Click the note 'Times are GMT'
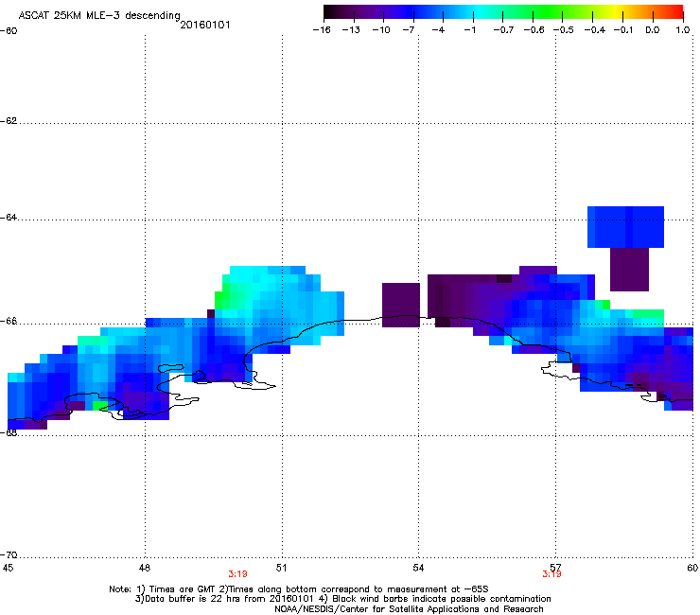 184,589
